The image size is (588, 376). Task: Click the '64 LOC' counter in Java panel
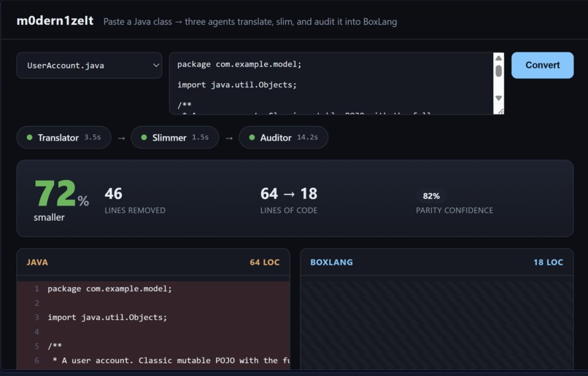[x=265, y=262]
